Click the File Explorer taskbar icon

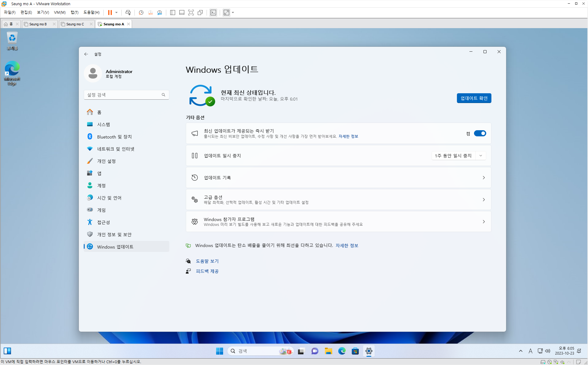[328, 351]
